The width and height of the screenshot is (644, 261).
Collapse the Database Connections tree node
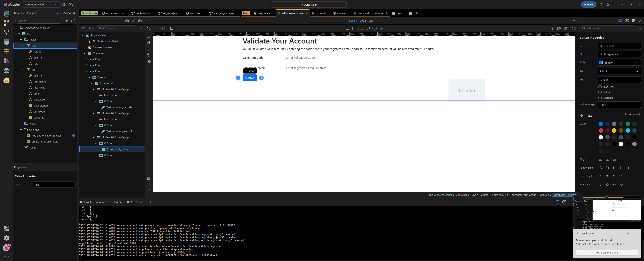(17, 28)
